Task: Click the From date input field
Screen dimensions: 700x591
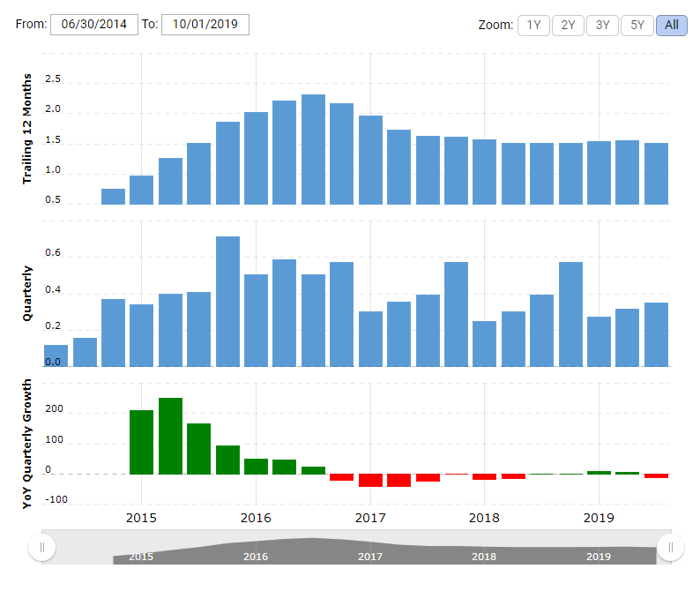Action: (94, 25)
